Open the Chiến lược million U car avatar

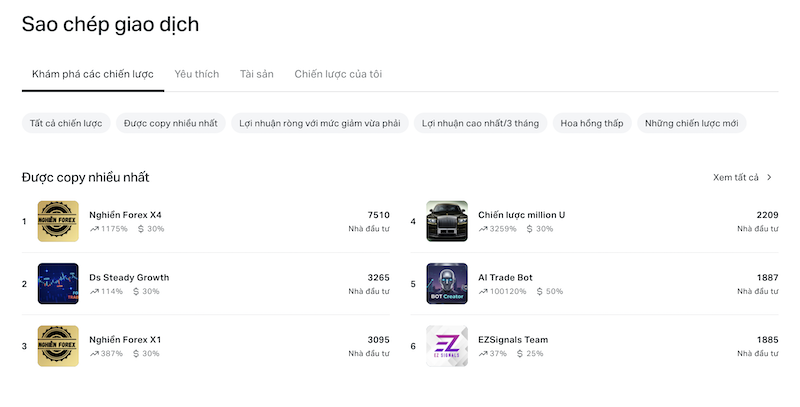[447, 221]
